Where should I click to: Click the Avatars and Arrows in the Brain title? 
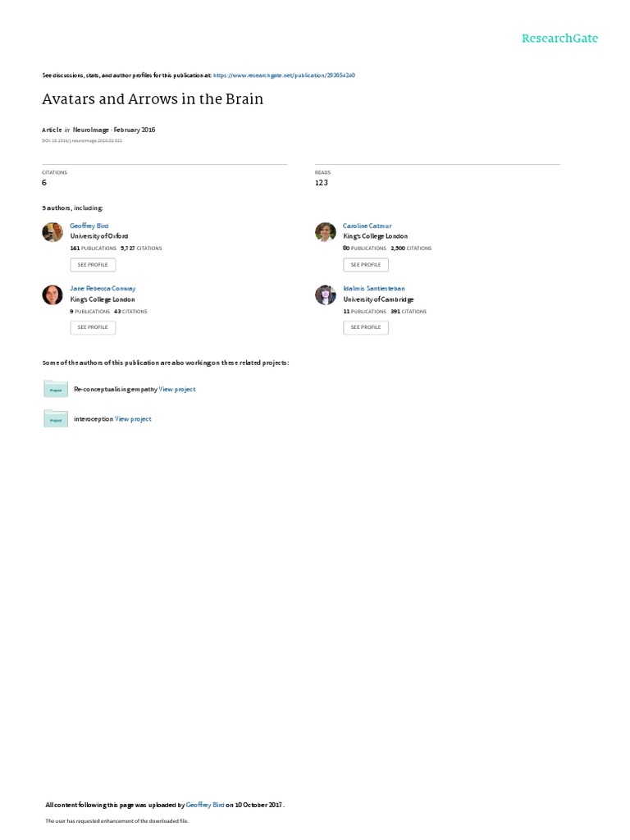(153, 99)
